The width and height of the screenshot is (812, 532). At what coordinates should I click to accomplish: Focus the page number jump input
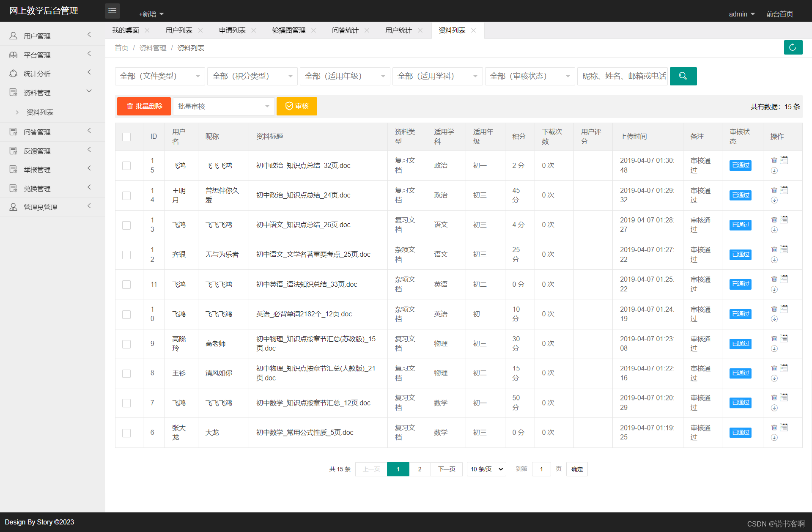pyautogui.click(x=541, y=469)
